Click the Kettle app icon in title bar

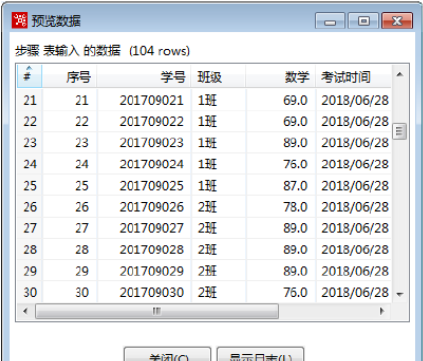[x=19, y=21]
